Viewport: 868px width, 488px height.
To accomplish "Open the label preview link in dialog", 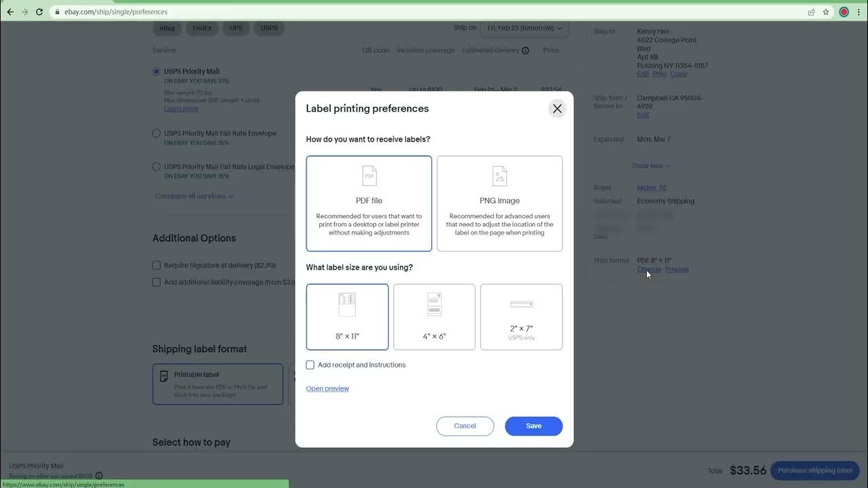I will pyautogui.click(x=328, y=388).
